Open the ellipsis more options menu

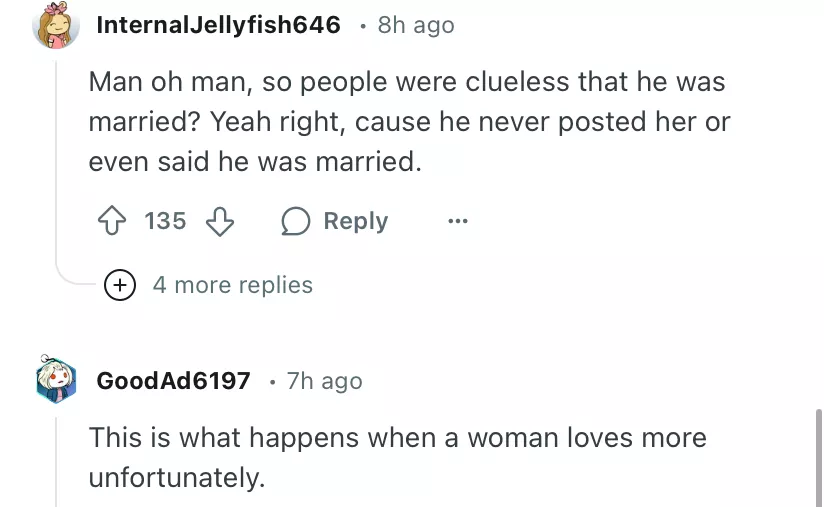pos(457,221)
